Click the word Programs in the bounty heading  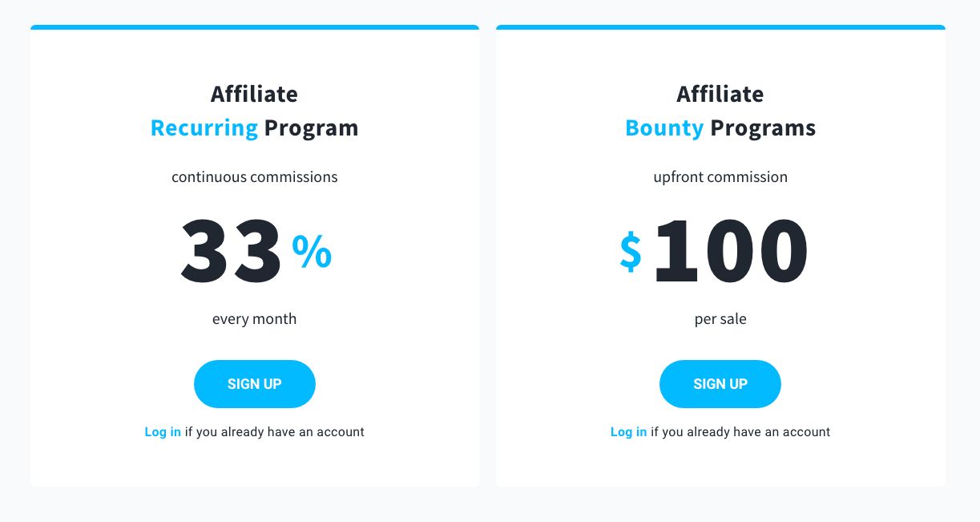point(763,128)
